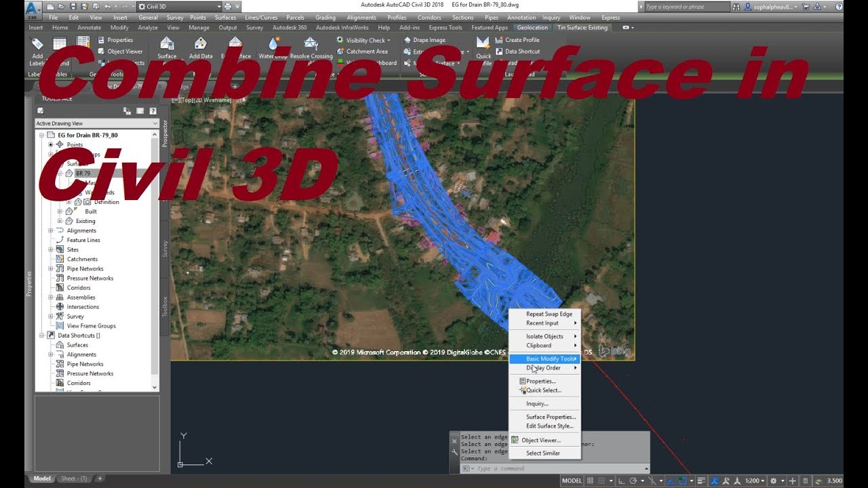Toggle snap mode in status bar
Screen dimensions: 868x488
point(601,481)
